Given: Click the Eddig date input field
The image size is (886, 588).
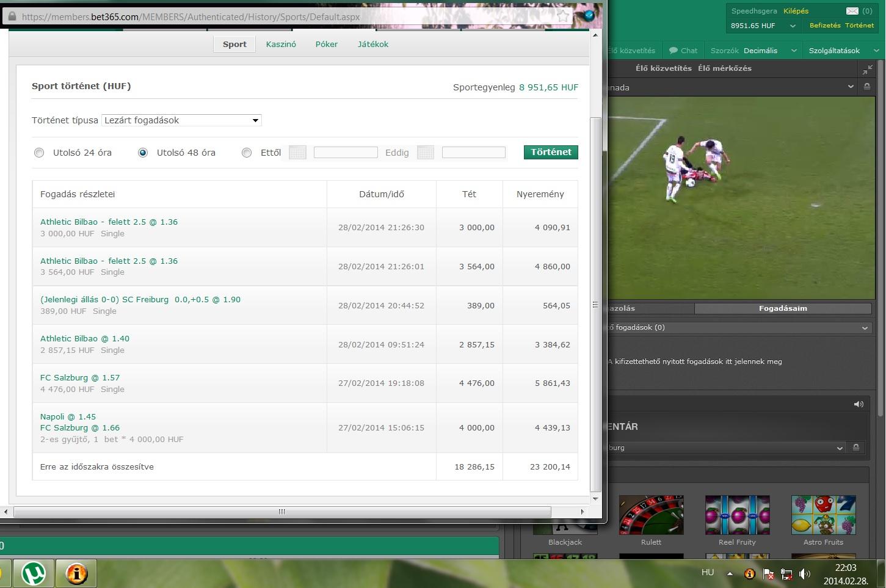Looking at the screenshot, I should 474,153.
